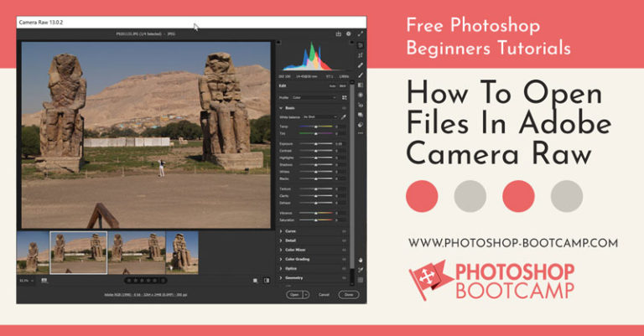Select the Hand tool
This screenshot has width=644, height=336.
(361, 260)
